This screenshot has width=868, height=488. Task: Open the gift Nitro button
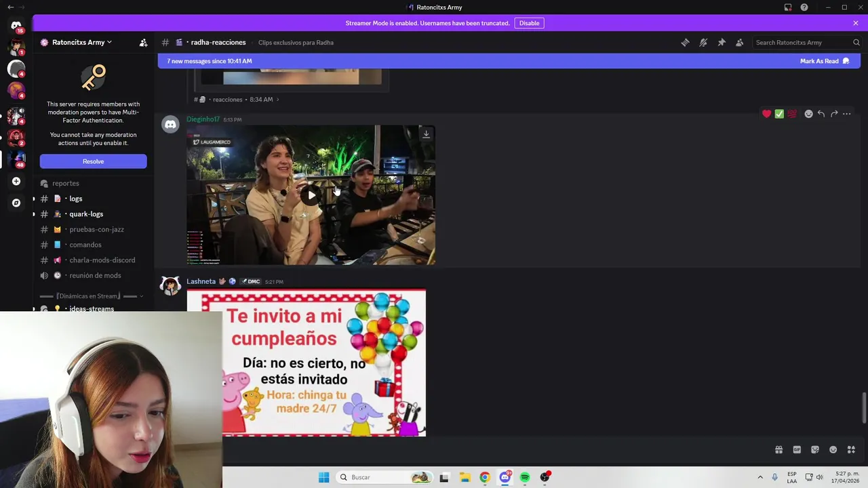tap(778, 449)
